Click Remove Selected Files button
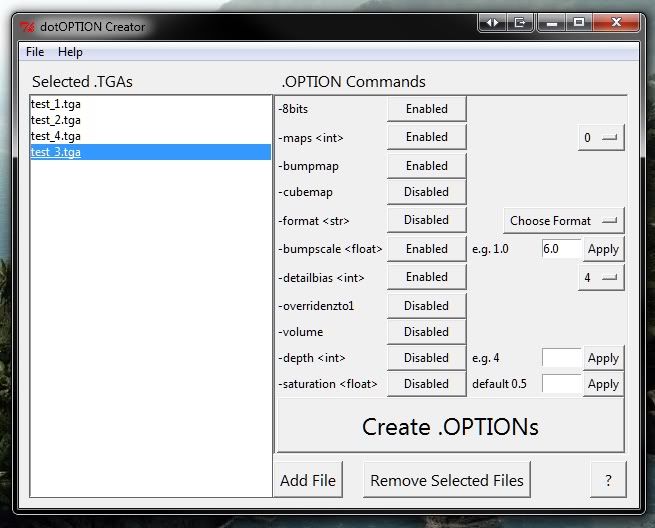 447,480
